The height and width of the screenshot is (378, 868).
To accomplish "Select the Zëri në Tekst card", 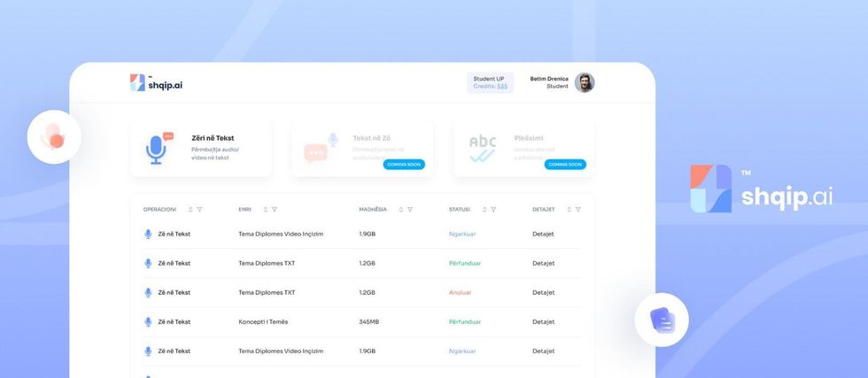I will [201, 147].
